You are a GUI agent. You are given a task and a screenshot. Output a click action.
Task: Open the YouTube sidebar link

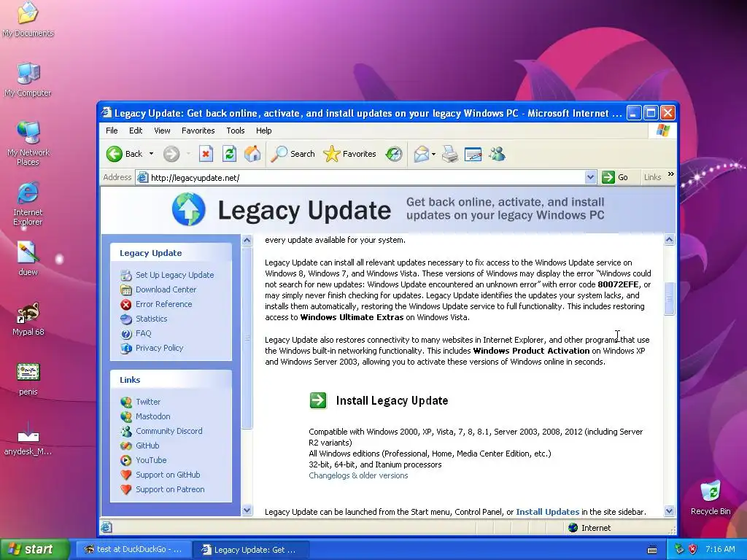[x=151, y=460]
